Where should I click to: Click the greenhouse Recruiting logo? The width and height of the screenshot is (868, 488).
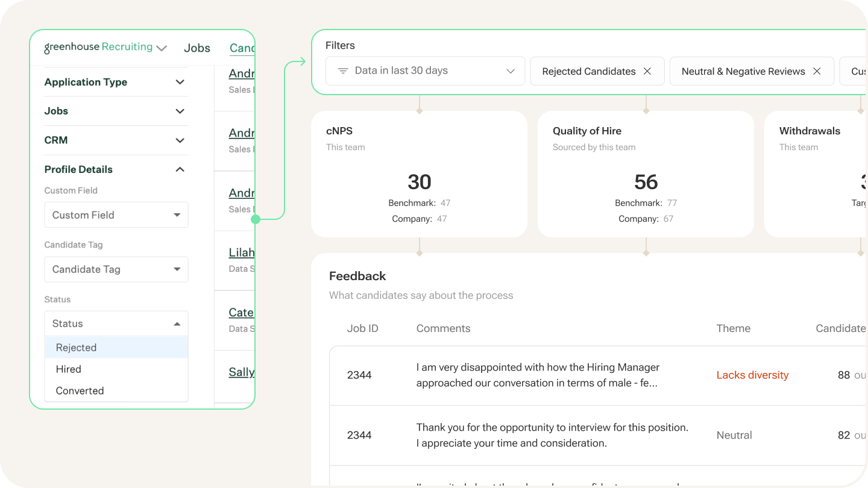click(x=98, y=48)
